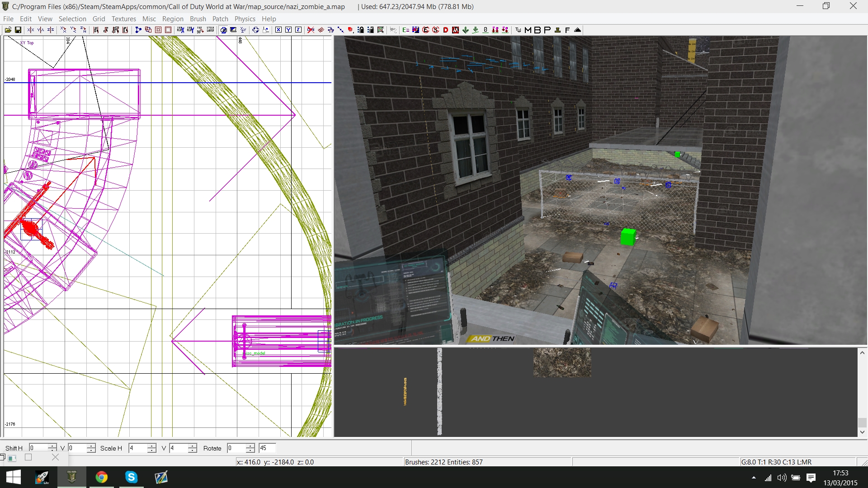The width and height of the screenshot is (868, 488).
Task: Toggle the M filter button
Action: (x=528, y=30)
